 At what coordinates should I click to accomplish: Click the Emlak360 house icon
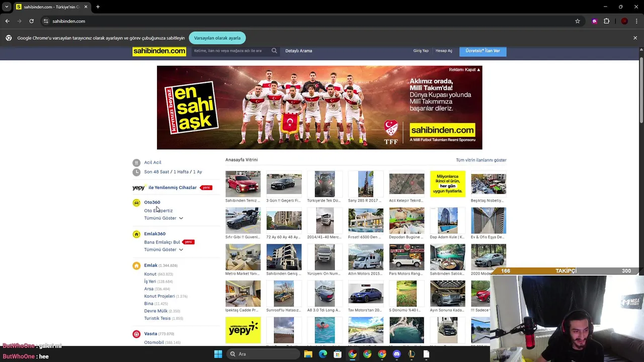click(136, 234)
